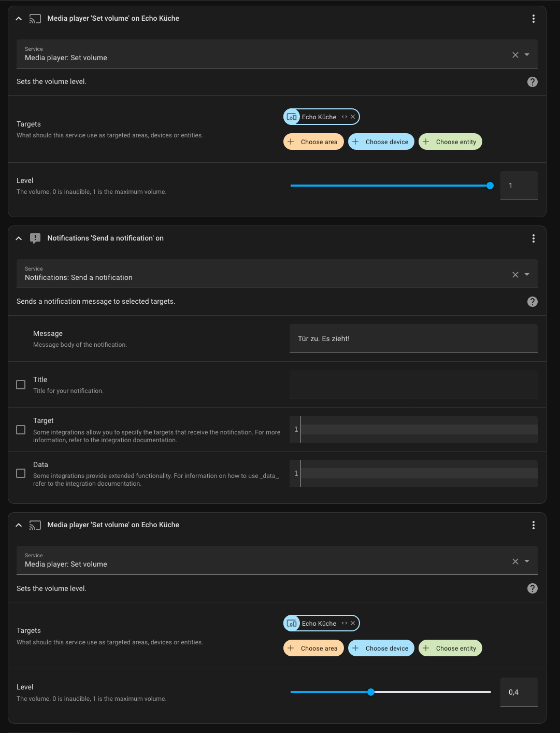Collapse the first Media player Set volume action
The image size is (560, 733).
tap(19, 19)
